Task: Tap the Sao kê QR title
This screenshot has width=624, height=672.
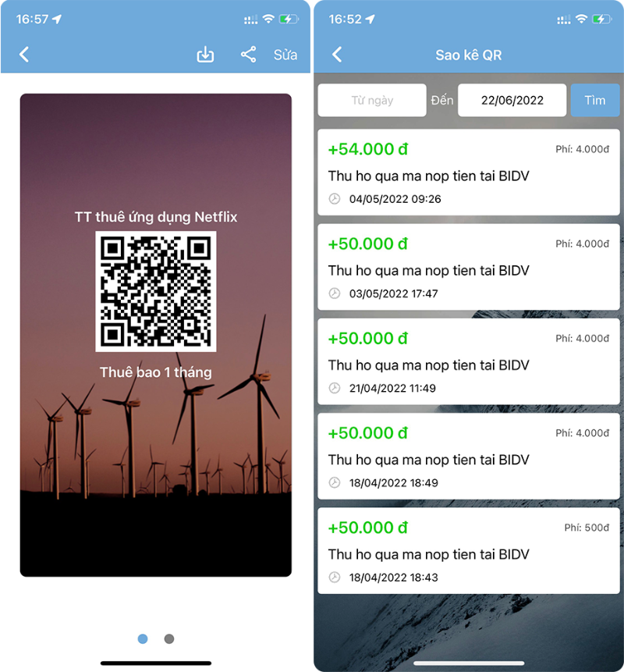Action: 469,55
